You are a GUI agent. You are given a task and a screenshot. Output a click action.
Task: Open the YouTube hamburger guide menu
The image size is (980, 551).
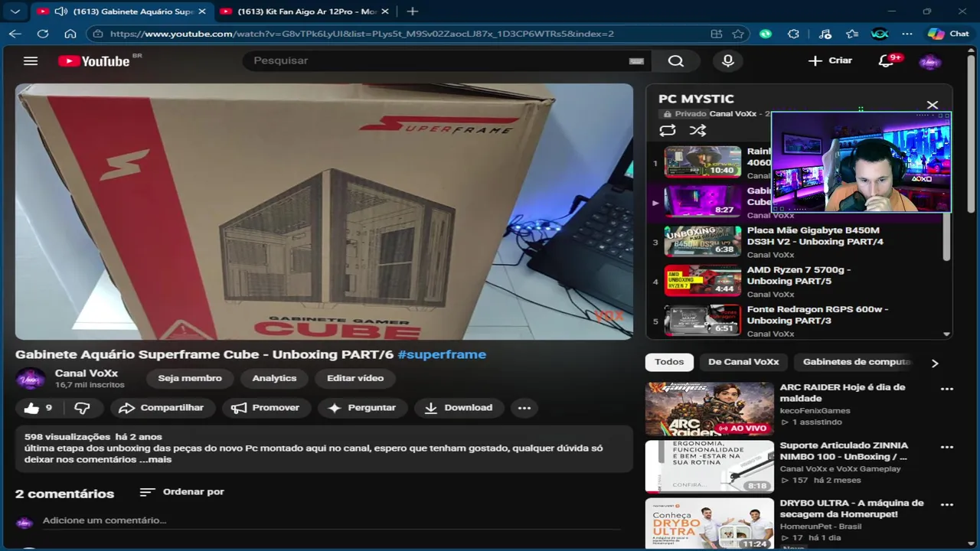tap(30, 61)
